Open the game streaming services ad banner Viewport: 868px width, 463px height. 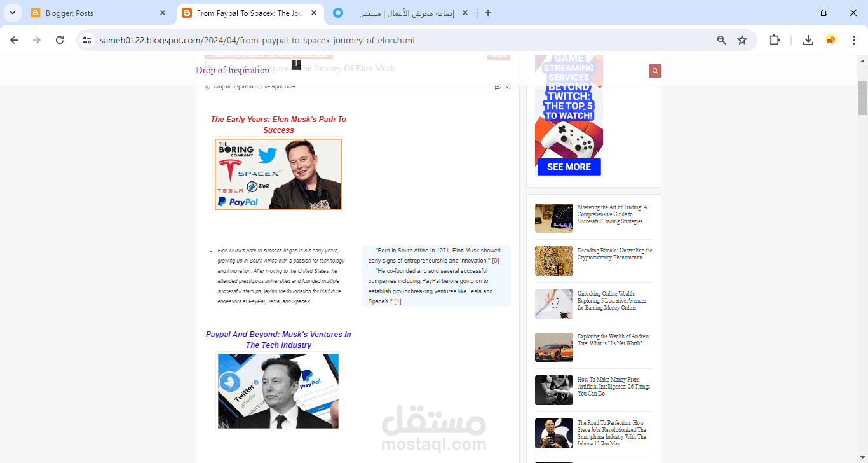pyautogui.click(x=569, y=116)
